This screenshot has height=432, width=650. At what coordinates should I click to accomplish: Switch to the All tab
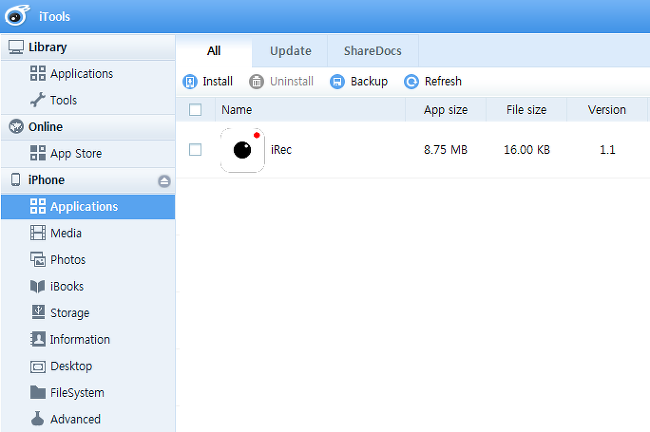(214, 51)
